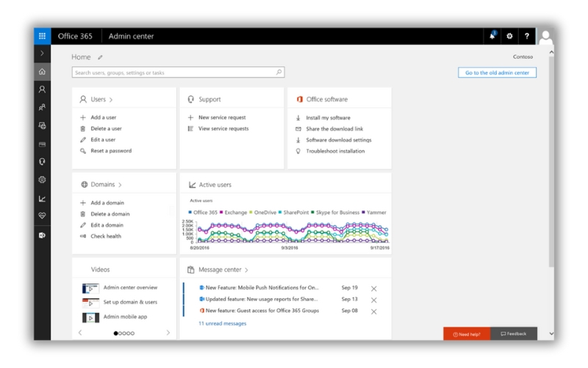588x368 pixels.
Task: Go to the old admin center
Action: pyautogui.click(x=497, y=72)
